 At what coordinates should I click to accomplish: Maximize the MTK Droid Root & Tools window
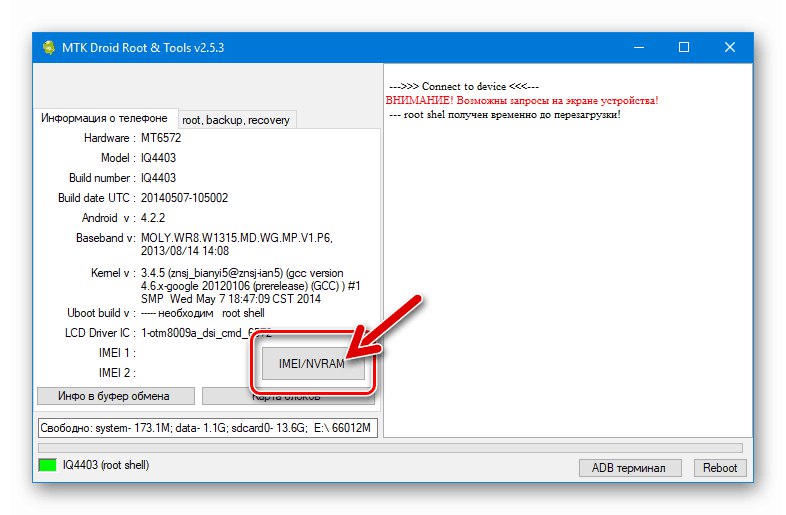(684, 47)
